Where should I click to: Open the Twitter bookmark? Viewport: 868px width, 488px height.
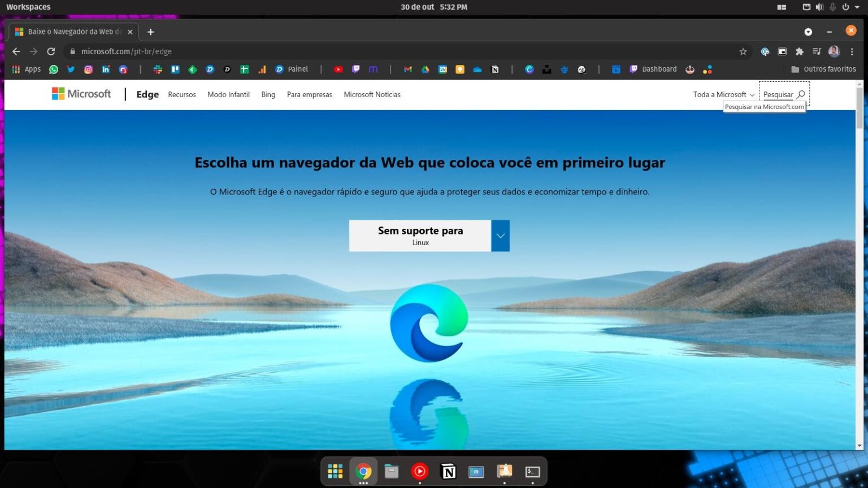(x=71, y=69)
